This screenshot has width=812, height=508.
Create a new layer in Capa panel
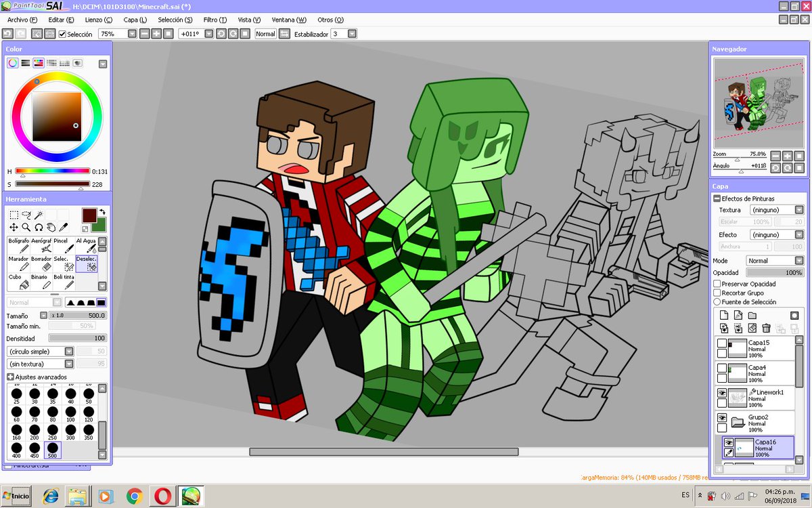[723, 316]
